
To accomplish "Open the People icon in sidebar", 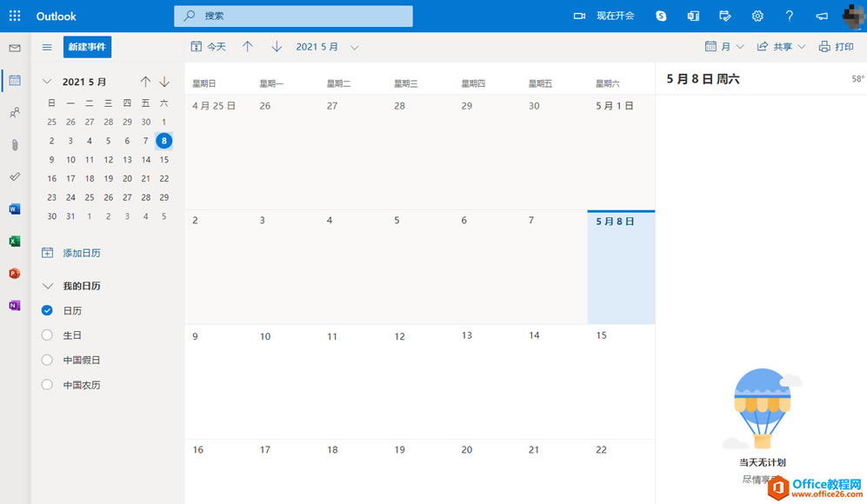I will [x=14, y=113].
